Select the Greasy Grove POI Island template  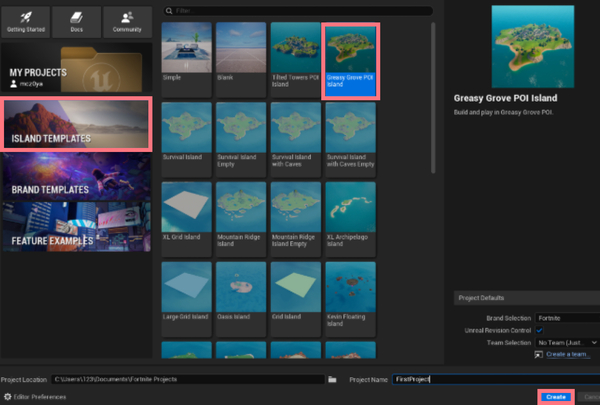coord(350,61)
